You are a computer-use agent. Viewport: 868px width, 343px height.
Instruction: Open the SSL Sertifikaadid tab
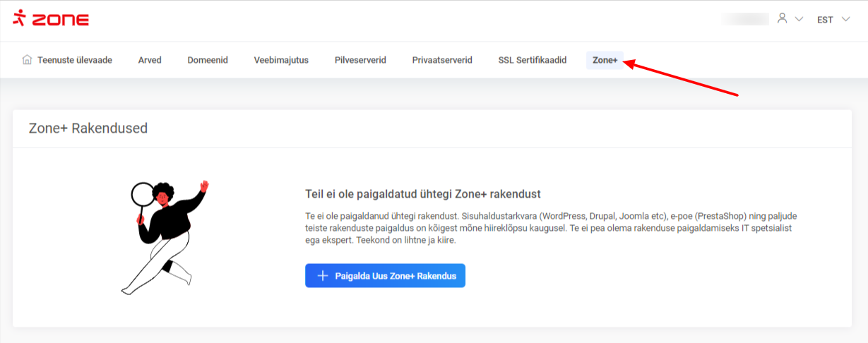click(533, 60)
